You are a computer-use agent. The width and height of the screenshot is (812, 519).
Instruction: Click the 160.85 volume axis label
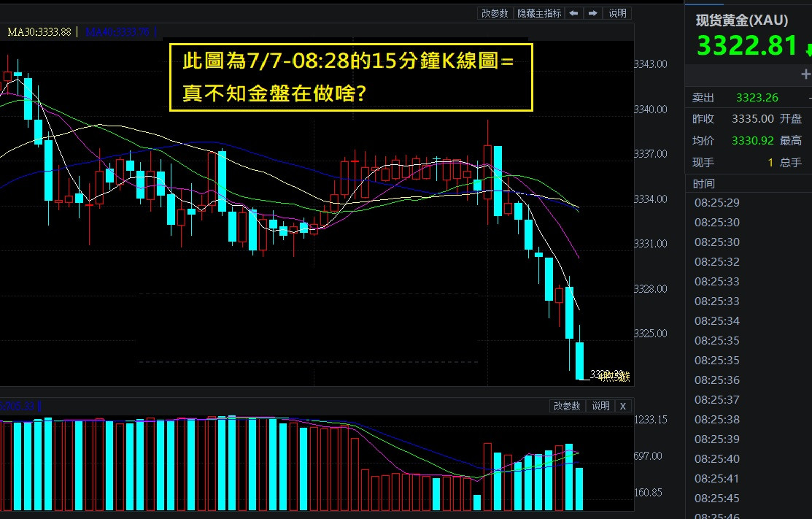tap(648, 492)
